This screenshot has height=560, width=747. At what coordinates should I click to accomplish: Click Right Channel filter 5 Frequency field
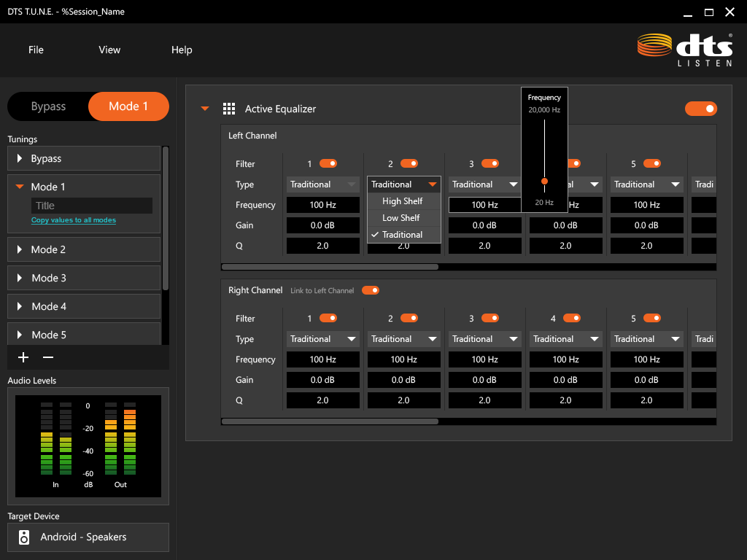(647, 359)
